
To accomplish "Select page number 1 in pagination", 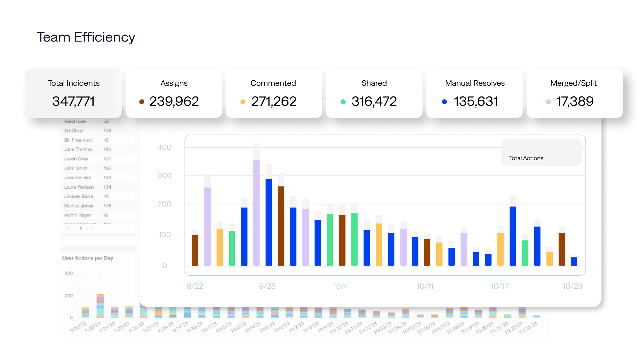I will (x=80, y=229).
